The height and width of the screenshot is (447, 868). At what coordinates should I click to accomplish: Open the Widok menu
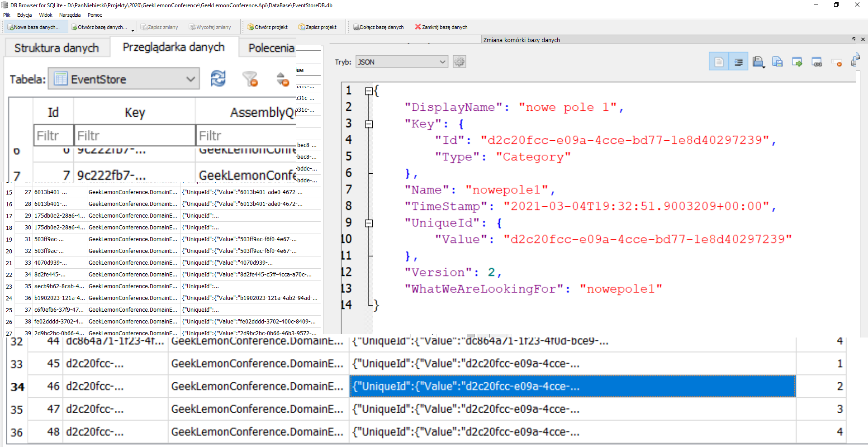point(46,15)
